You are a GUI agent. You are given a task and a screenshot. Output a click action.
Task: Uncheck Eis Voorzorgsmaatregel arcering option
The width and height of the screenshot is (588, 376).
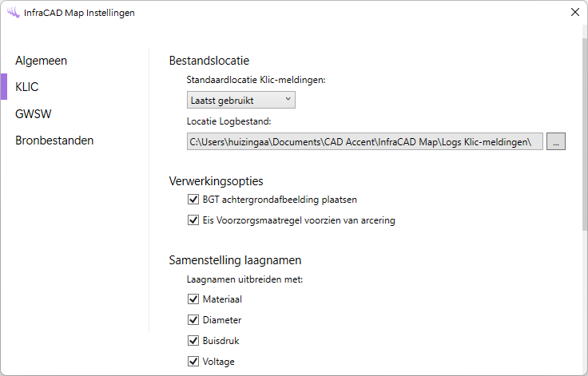[193, 220]
